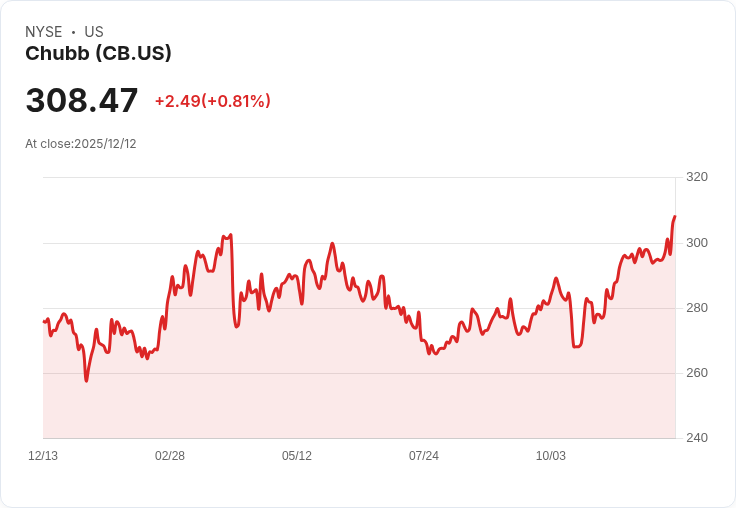Click the NYSE exchange label
Screen dimensions: 736x508
point(44,32)
